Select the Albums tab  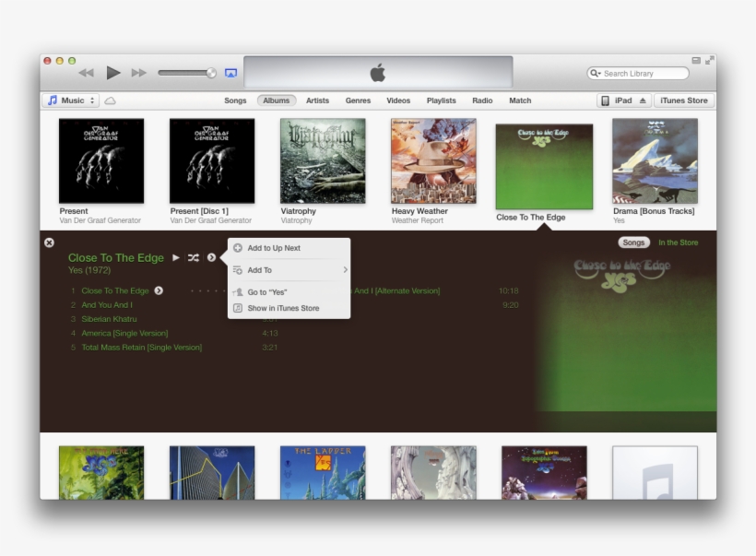[277, 101]
